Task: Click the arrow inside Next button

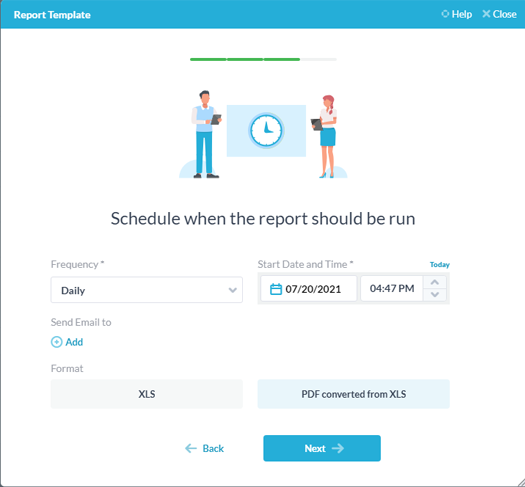Action: click(x=338, y=448)
